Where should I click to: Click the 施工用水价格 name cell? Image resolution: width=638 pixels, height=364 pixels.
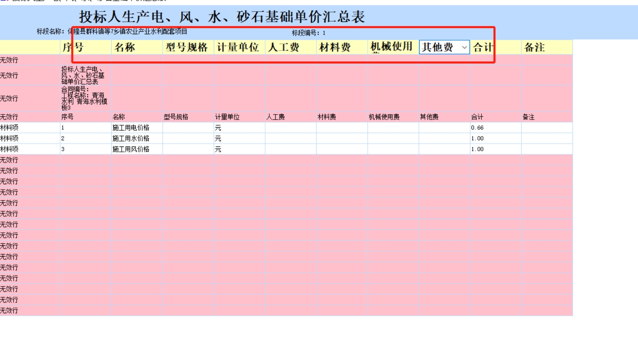point(137,139)
